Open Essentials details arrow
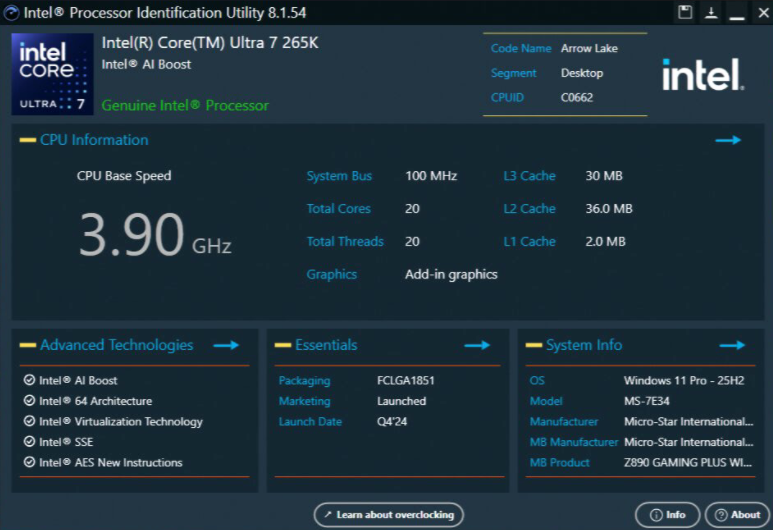The image size is (773, 530). click(x=477, y=345)
